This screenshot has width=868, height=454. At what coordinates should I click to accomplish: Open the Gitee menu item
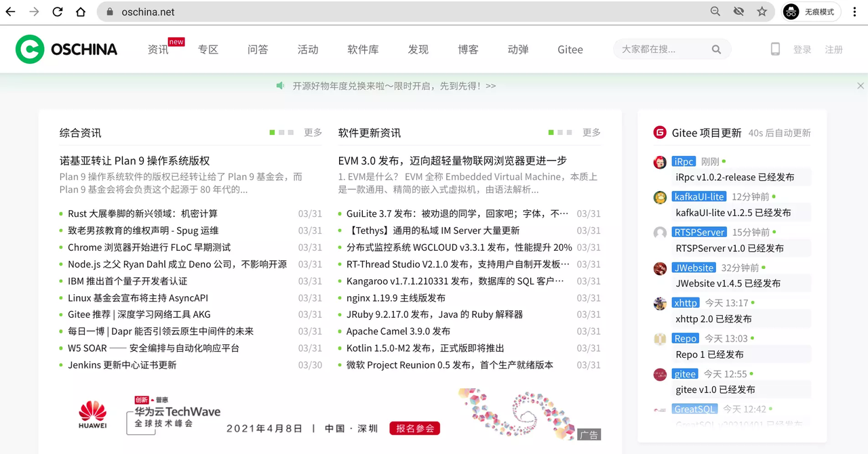570,49
